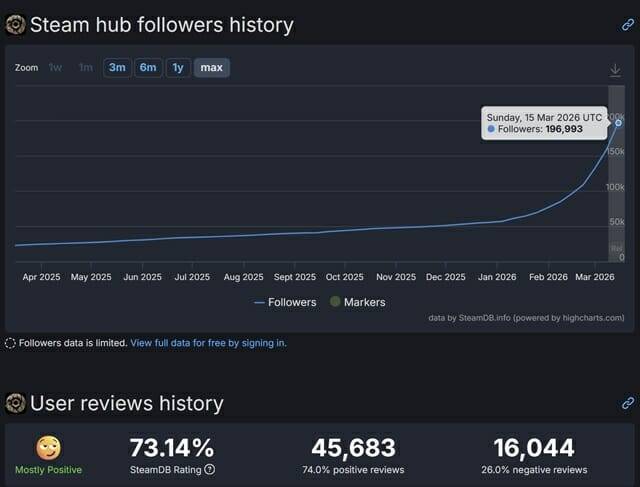640x487 pixels.
Task: Open the chart download menu icon
Action: pos(616,70)
